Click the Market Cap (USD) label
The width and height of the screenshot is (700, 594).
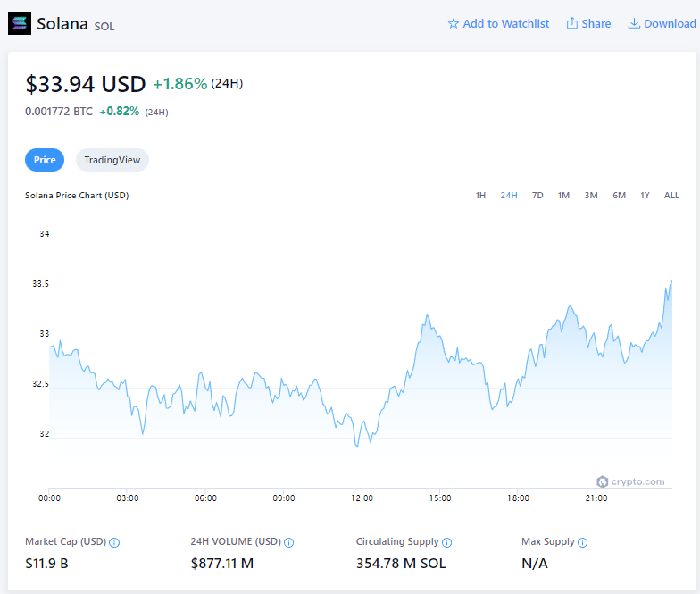click(x=66, y=541)
